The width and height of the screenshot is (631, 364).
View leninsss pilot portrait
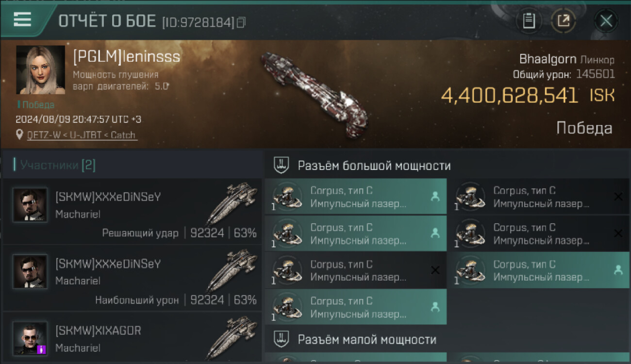tap(40, 70)
